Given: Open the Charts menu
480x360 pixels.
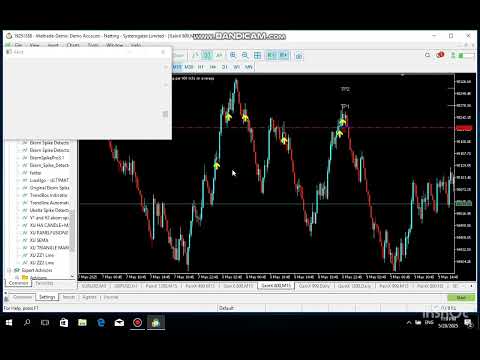Looking at the screenshot, I should pos(73,45).
